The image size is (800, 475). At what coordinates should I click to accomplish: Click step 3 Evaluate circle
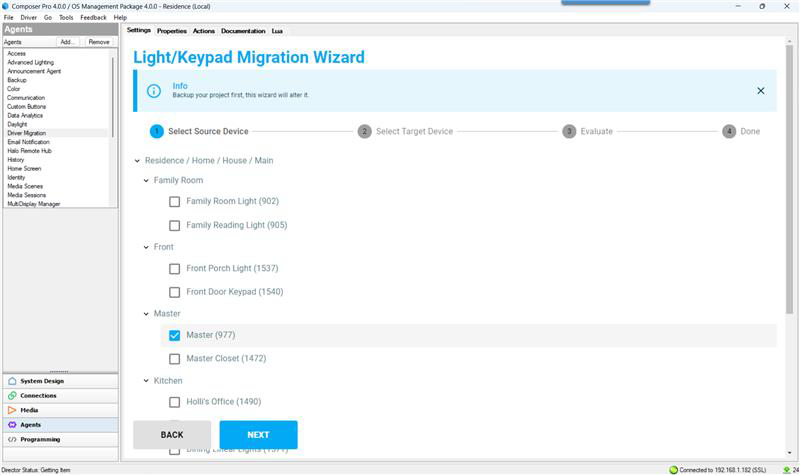pos(569,131)
